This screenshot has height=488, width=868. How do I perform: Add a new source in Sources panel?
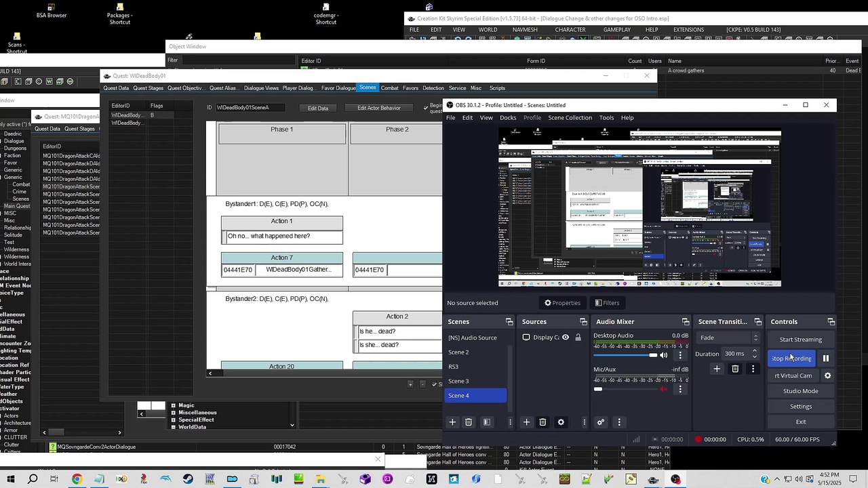(526, 422)
